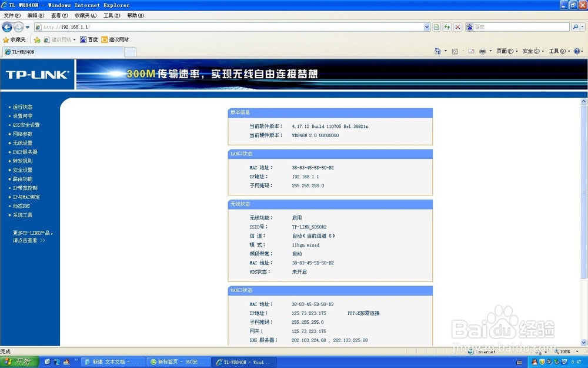Open the greyed 建议网站 favorites link
588x368 pixels.
pyautogui.click(x=59, y=39)
